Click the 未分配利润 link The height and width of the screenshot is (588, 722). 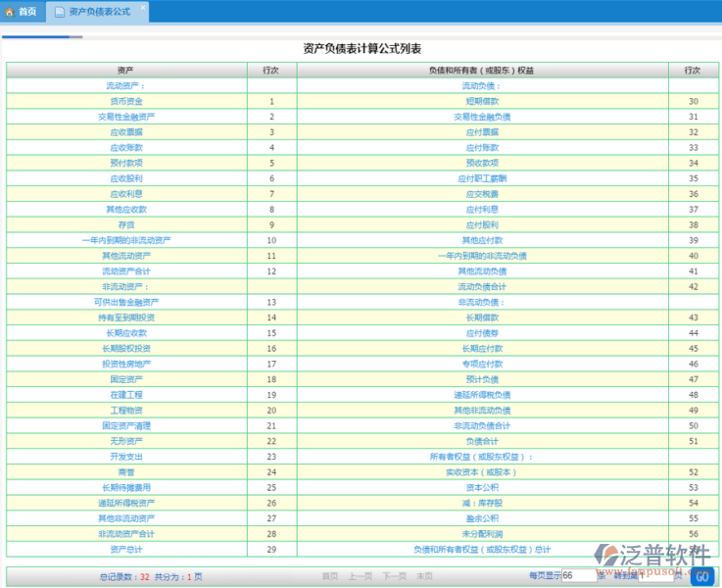coord(482,534)
